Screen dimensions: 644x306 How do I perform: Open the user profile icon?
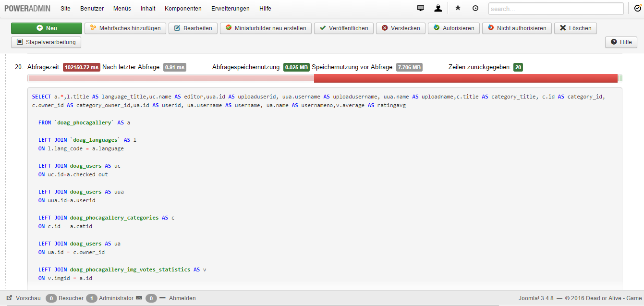pos(438,8)
